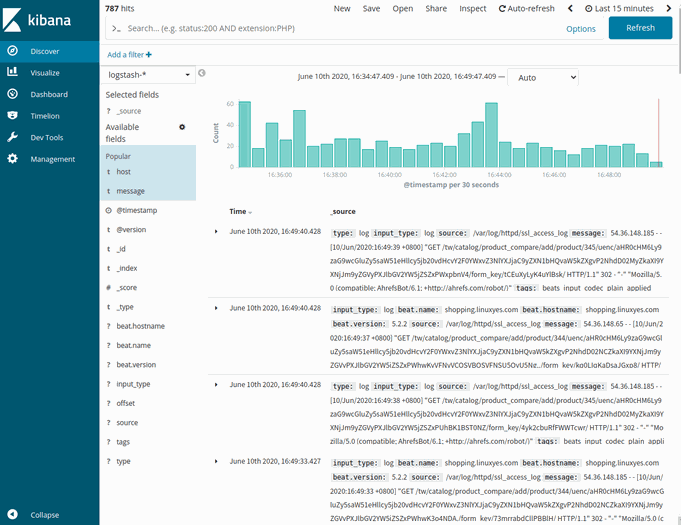Click Share in the top menu

pos(436,8)
